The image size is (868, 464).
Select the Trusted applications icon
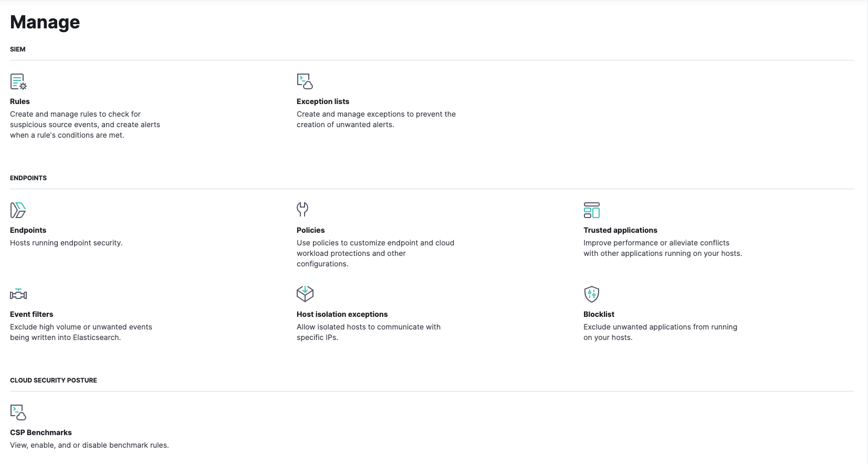tap(591, 210)
